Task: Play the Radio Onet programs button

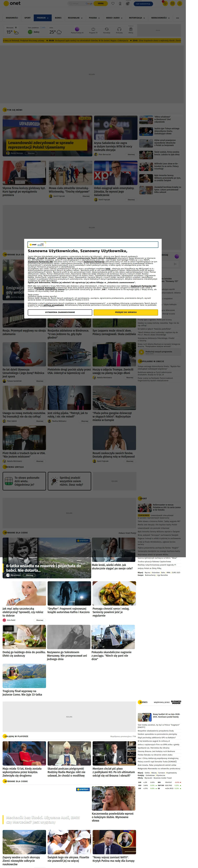Action: (141, 352)
